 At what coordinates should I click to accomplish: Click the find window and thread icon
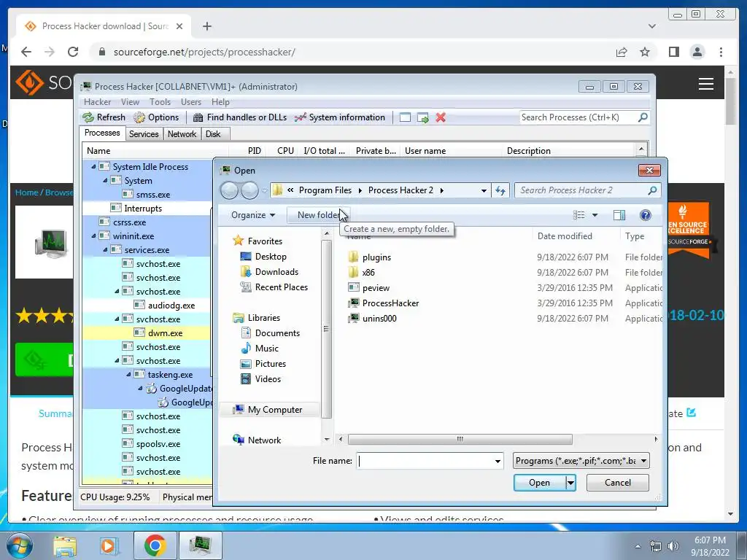click(422, 117)
